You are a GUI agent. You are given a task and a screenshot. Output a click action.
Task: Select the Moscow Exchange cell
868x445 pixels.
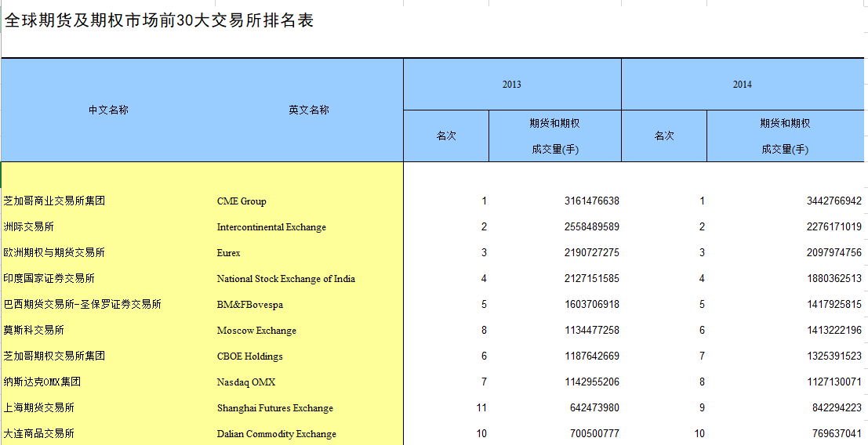point(256,331)
